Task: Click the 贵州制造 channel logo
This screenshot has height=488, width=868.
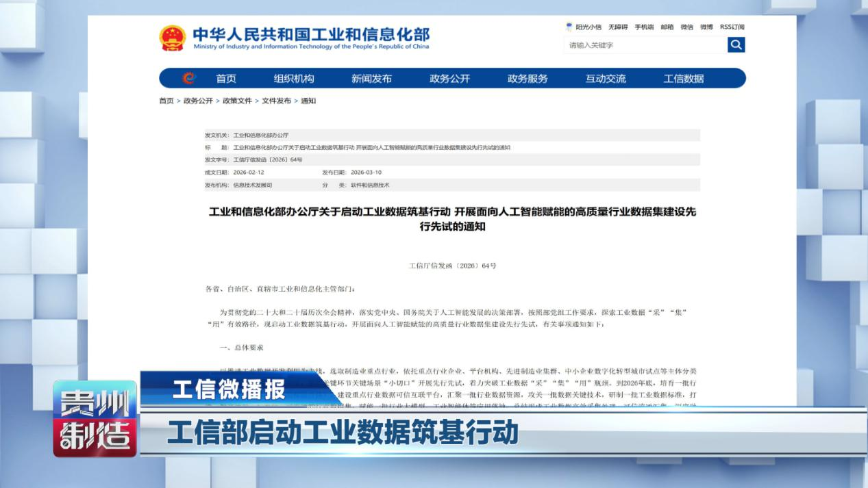Action: pos(95,418)
